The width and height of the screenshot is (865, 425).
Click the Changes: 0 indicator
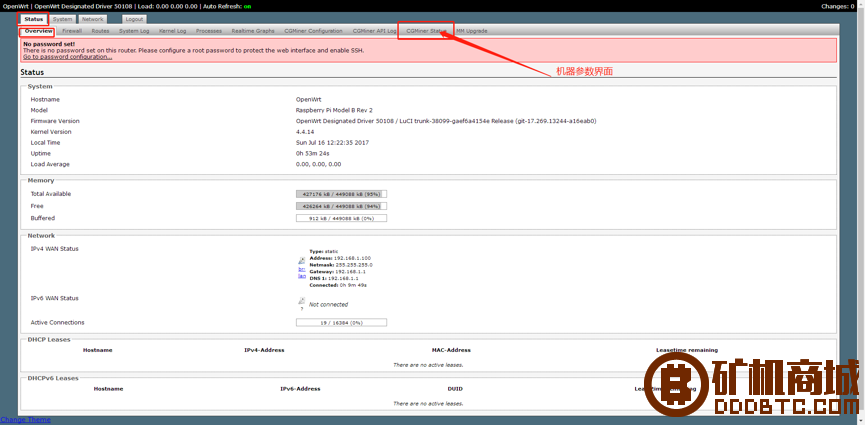(x=837, y=6)
